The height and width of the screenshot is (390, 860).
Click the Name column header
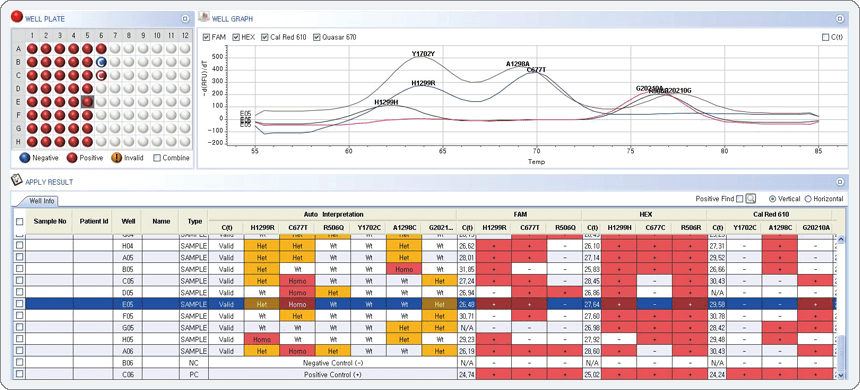coord(161,222)
